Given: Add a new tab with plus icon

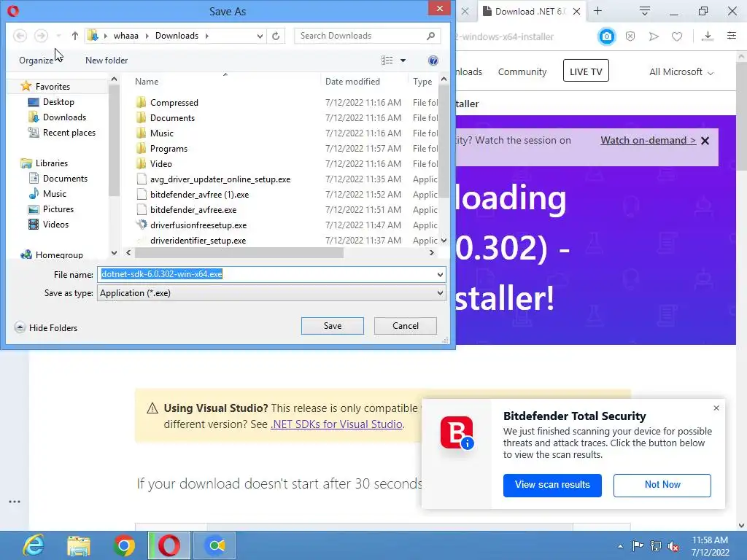Looking at the screenshot, I should (598, 11).
